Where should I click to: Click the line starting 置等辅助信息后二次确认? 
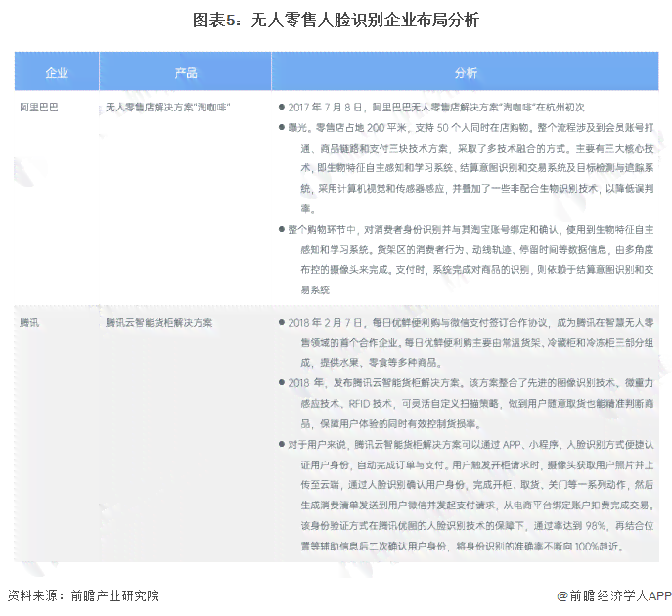[x=463, y=547]
